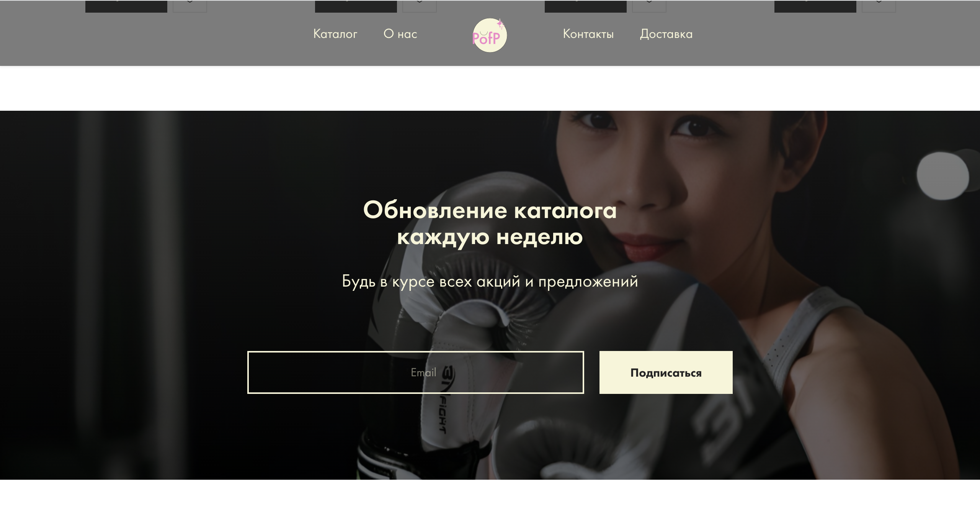Click the subtitle Будь в курсе всех акций
Screen dimensions: 980x528
(x=490, y=282)
